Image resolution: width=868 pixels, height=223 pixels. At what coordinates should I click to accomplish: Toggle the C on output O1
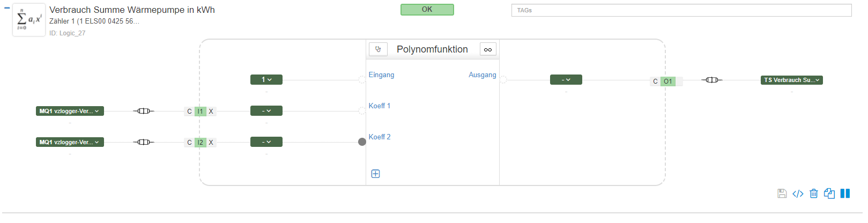pos(655,81)
